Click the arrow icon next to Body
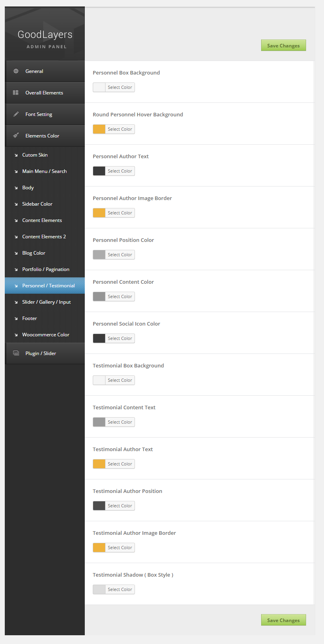Image resolution: width=324 pixels, height=644 pixels. click(16, 188)
